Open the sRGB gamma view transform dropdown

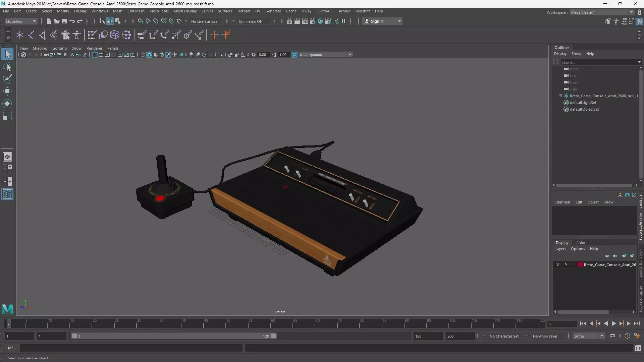325,55
